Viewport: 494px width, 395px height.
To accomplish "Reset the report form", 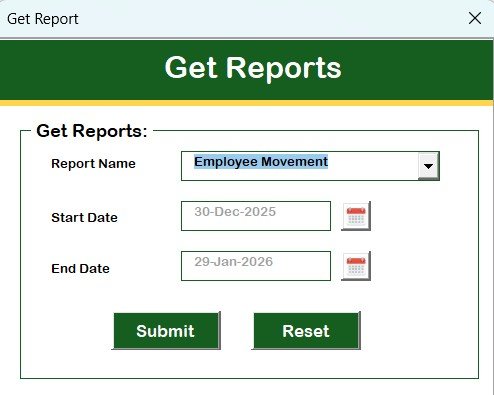I will coord(306,331).
